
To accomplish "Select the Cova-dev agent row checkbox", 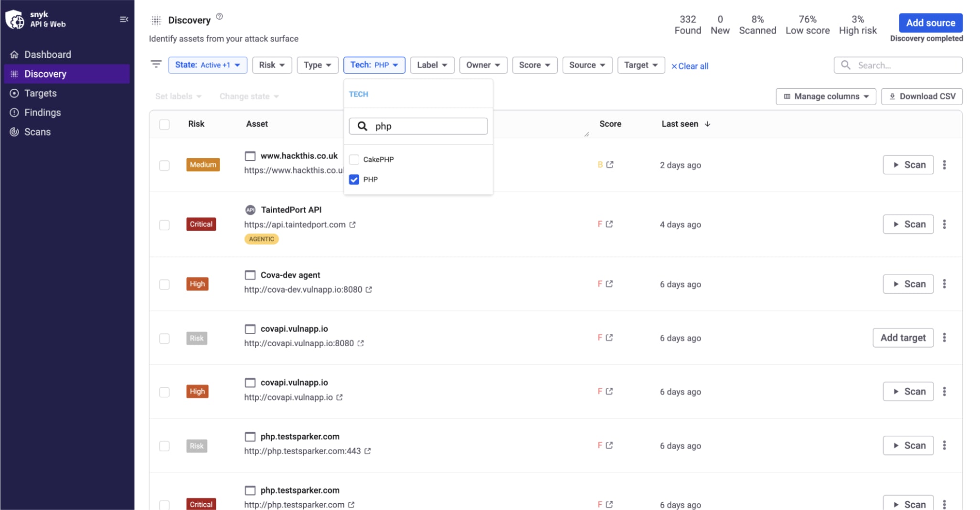I will pyautogui.click(x=164, y=285).
